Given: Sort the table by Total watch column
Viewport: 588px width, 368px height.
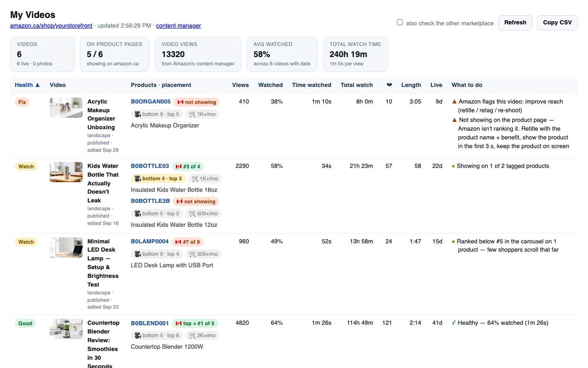Looking at the screenshot, I should click(357, 85).
